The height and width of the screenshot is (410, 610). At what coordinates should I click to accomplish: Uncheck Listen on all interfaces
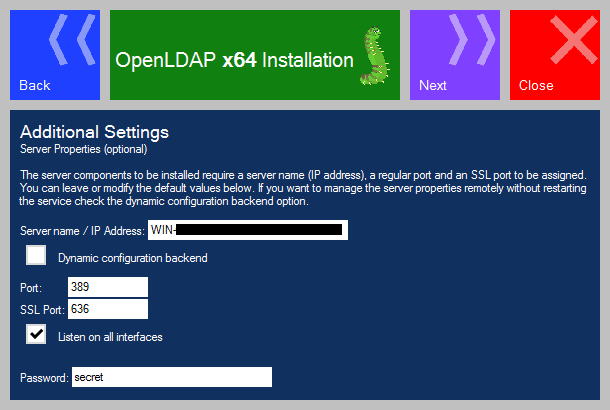click(x=36, y=334)
